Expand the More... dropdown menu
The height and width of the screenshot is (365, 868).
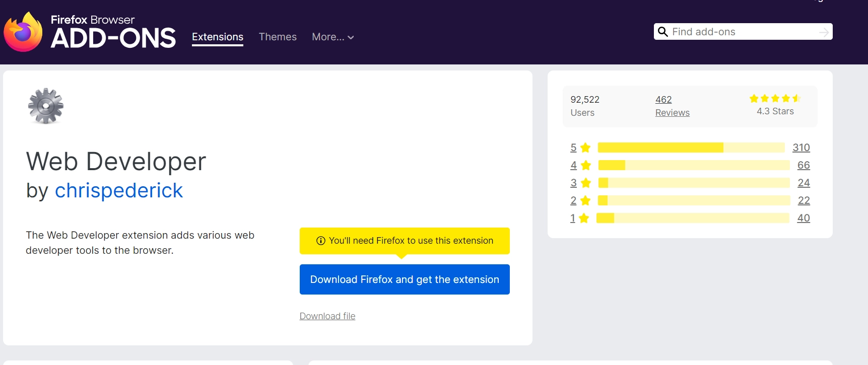pos(333,37)
